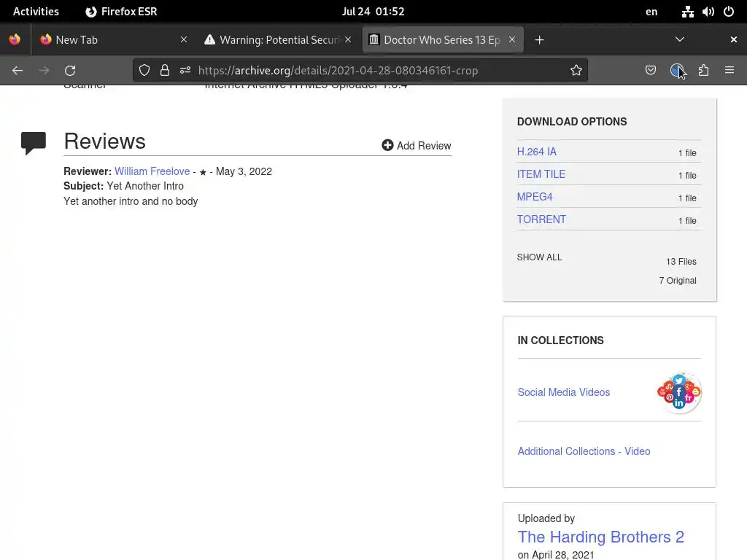
Task: Switch to the New Tab tab
Action: (x=113, y=39)
